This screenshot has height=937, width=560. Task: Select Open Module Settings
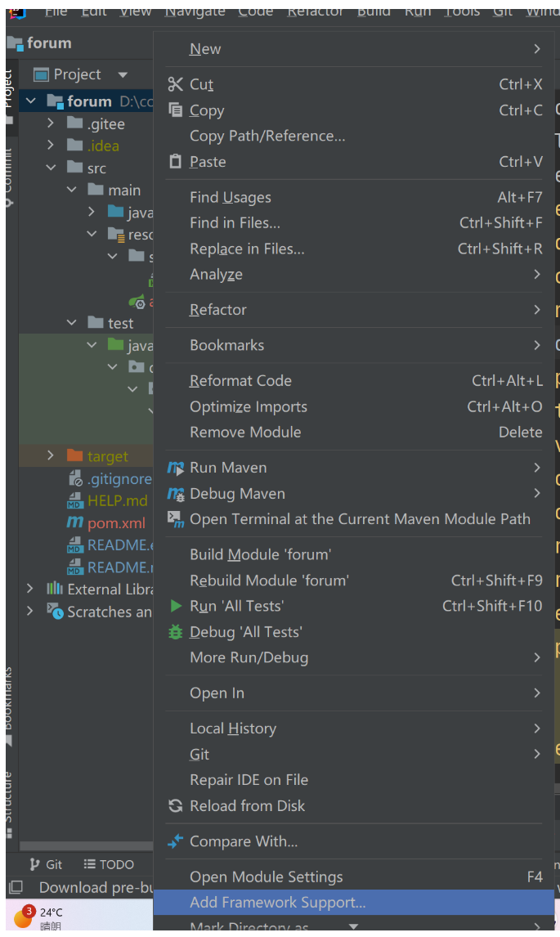click(354, 876)
